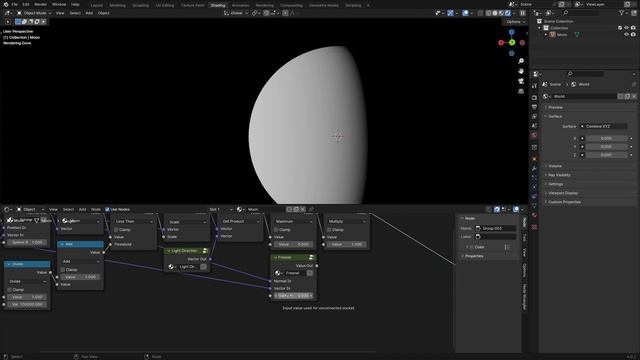Toggle Clamp on the Divide node
Image resolution: width=640 pixels, height=360 pixels.
point(9,290)
